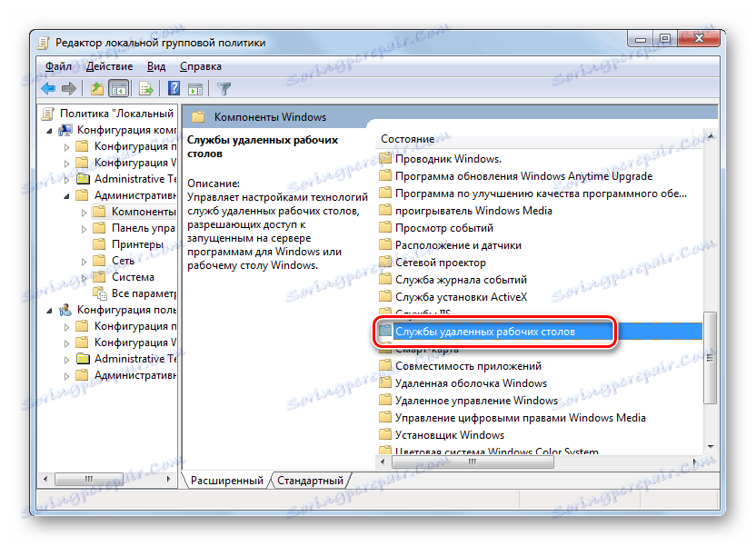Viewport: 756px width, 546px height.
Task: Select Служба журнала событий folder
Action: pos(461,280)
